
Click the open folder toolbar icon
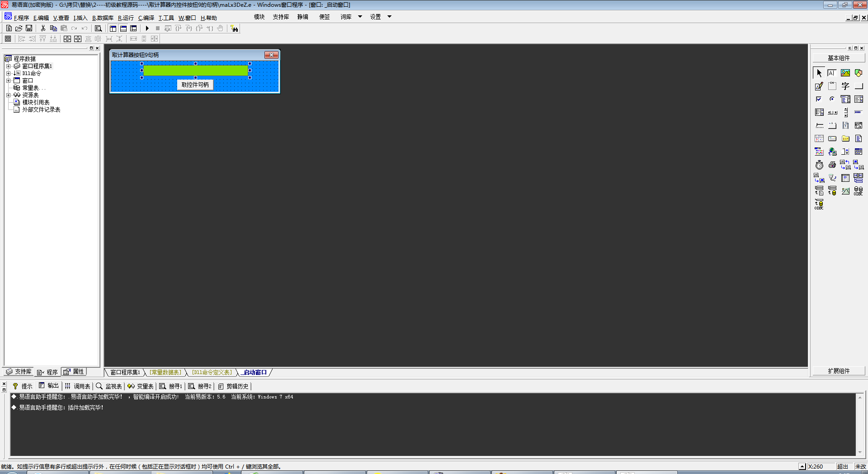pos(19,28)
